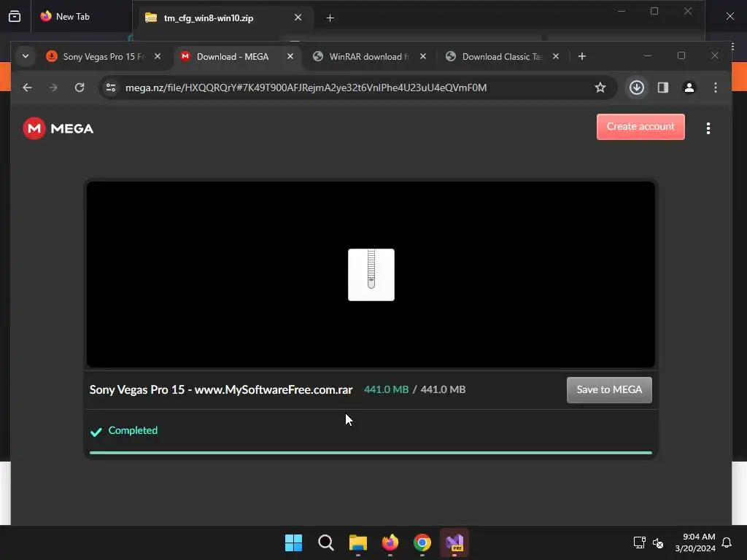Click the MEGA logo
This screenshot has height=560, width=747.
pos(58,128)
